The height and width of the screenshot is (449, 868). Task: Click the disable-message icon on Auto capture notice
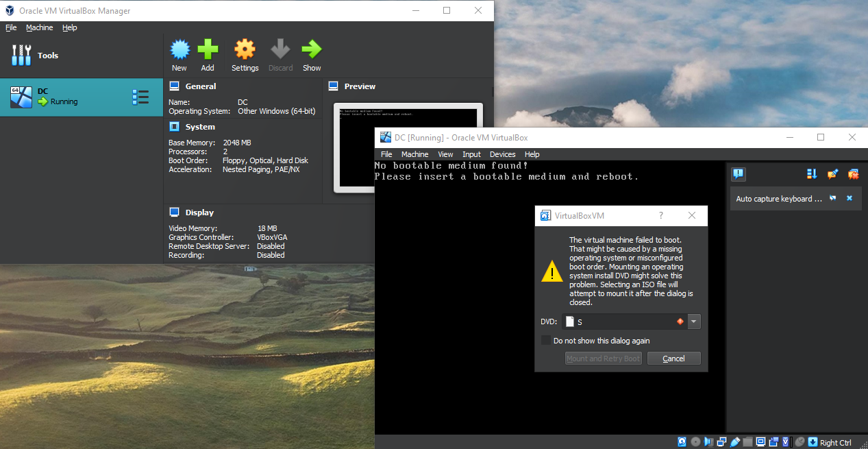833,198
